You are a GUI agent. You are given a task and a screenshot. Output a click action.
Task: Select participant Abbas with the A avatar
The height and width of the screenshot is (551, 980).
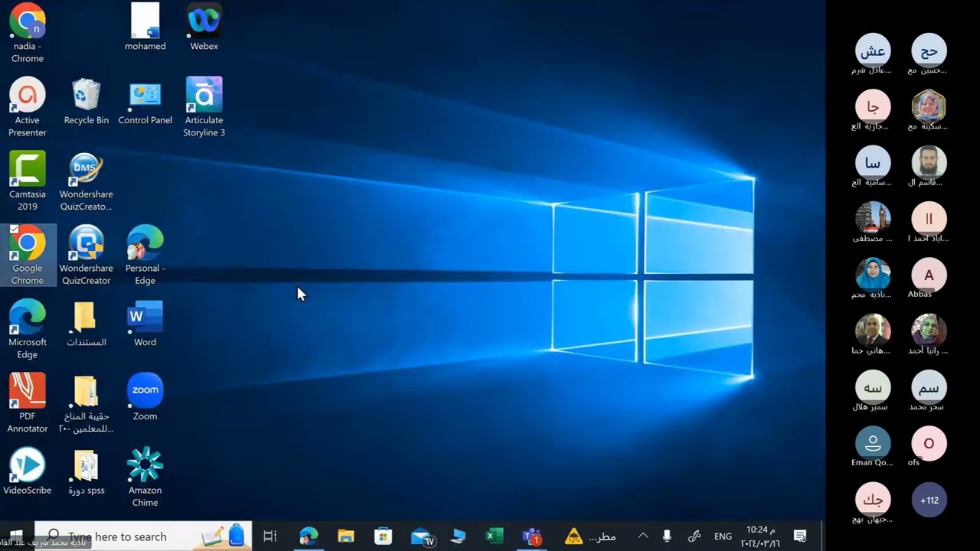click(x=929, y=275)
